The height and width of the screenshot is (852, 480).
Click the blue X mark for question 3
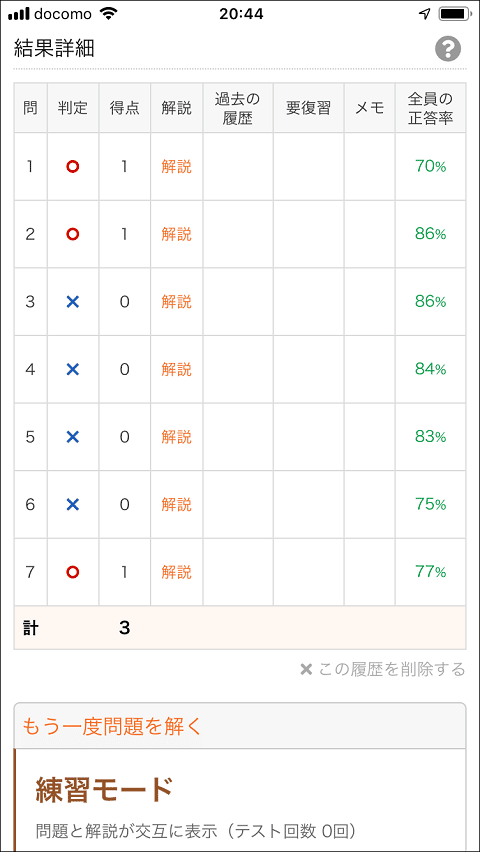tap(73, 302)
